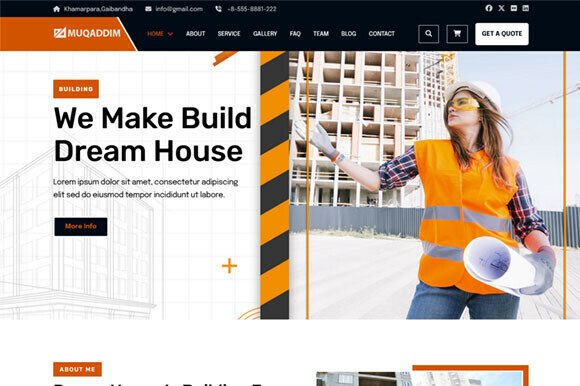Click the Get A Quote button
This screenshot has height=386, width=580.
tap(502, 34)
